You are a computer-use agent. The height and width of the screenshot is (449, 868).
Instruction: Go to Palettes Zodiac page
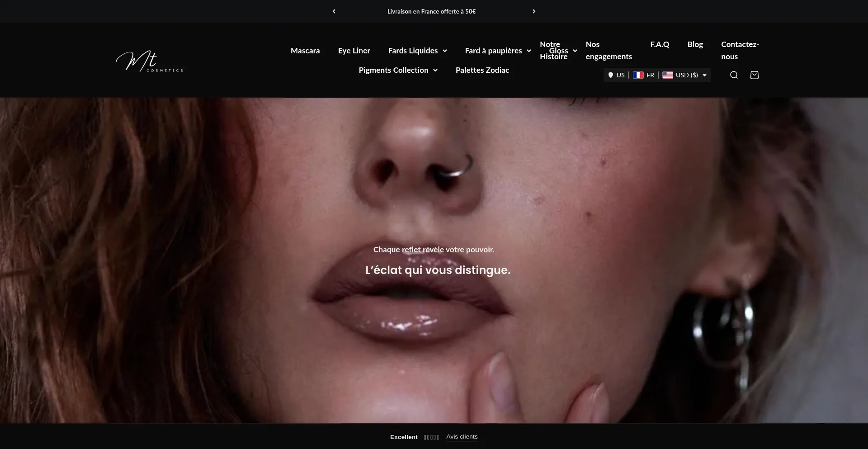coord(482,70)
